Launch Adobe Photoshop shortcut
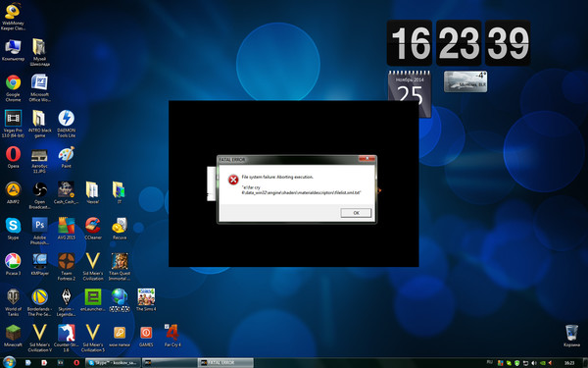 (39, 231)
